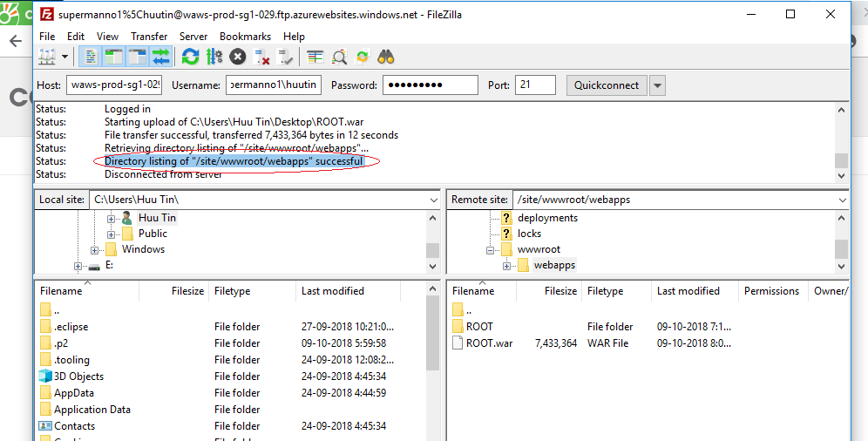Click the browser back arrow behind FileZilla
The image size is (868, 441).
16,41
